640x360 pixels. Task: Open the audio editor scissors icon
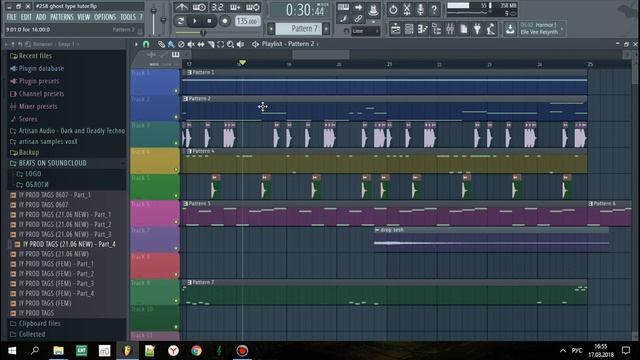[407, 9]
